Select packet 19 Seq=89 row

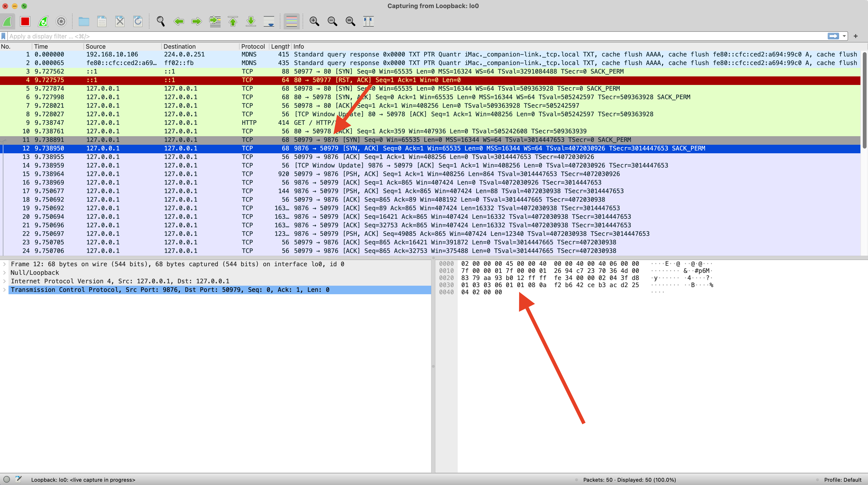(x=430, y=208)
